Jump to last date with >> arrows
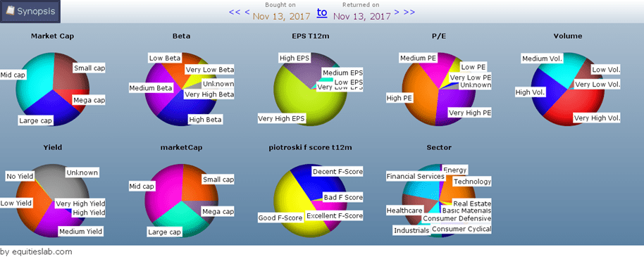644x257 pixels. pyautogui.click(x=409, y=12)
